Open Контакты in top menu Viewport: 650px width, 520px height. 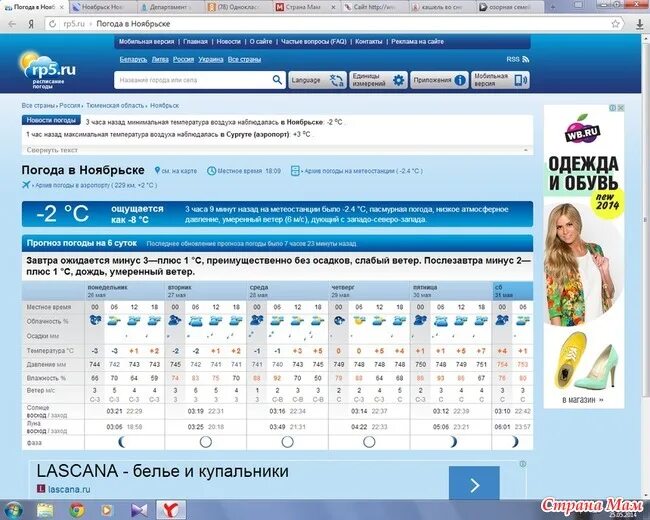coord(369,41)
